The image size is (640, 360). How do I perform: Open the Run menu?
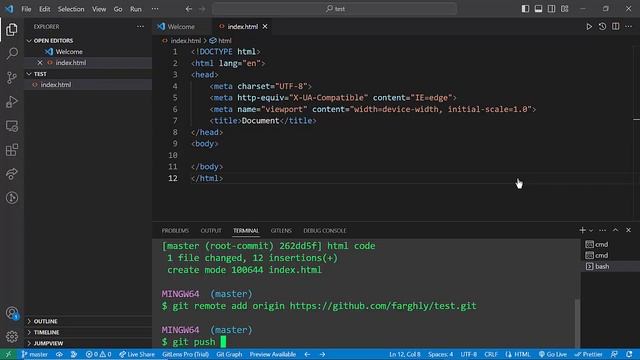(136, 9)
